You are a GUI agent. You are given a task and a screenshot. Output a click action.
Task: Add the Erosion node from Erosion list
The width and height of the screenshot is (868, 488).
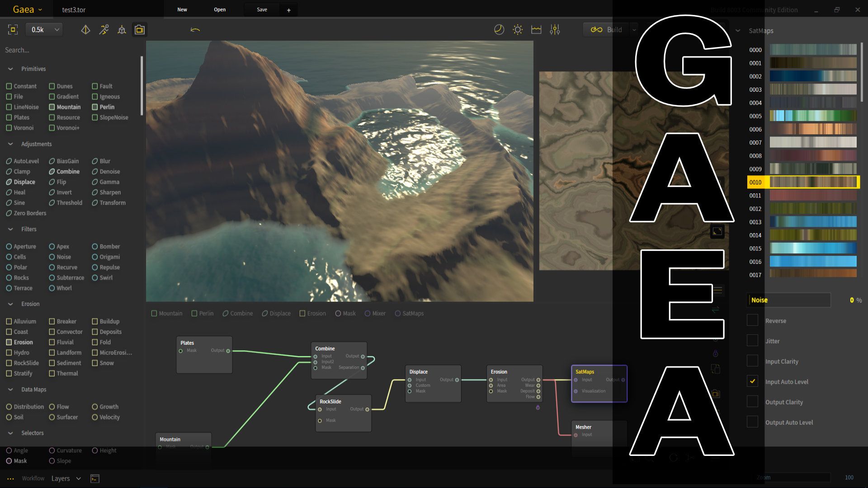tap(19, 343)
